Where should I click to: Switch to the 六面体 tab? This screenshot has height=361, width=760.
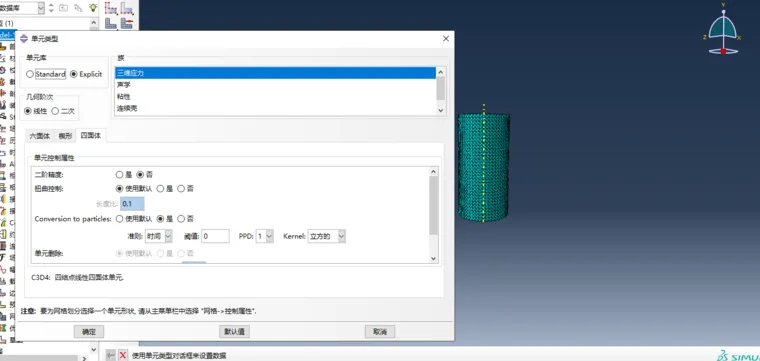tap(40, 136)
